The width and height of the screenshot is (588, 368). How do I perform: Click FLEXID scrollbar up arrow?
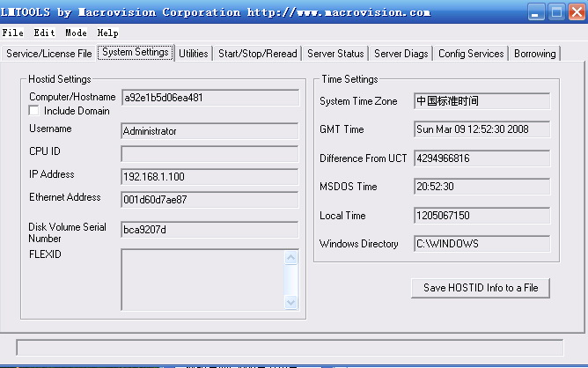pos(291,257)
